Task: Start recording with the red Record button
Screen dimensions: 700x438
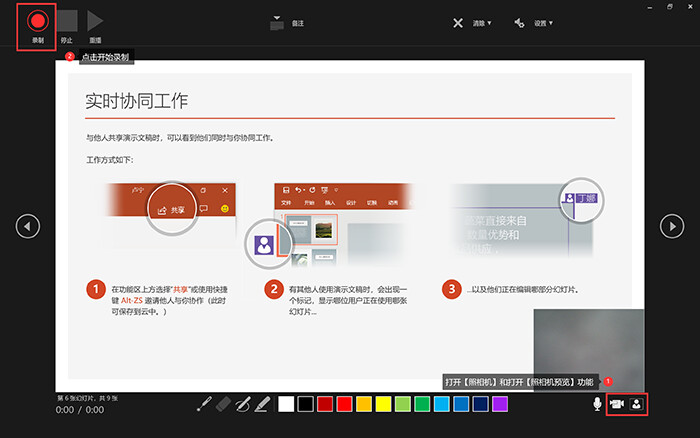Action: pyautogui.click(x=38, y=21)
